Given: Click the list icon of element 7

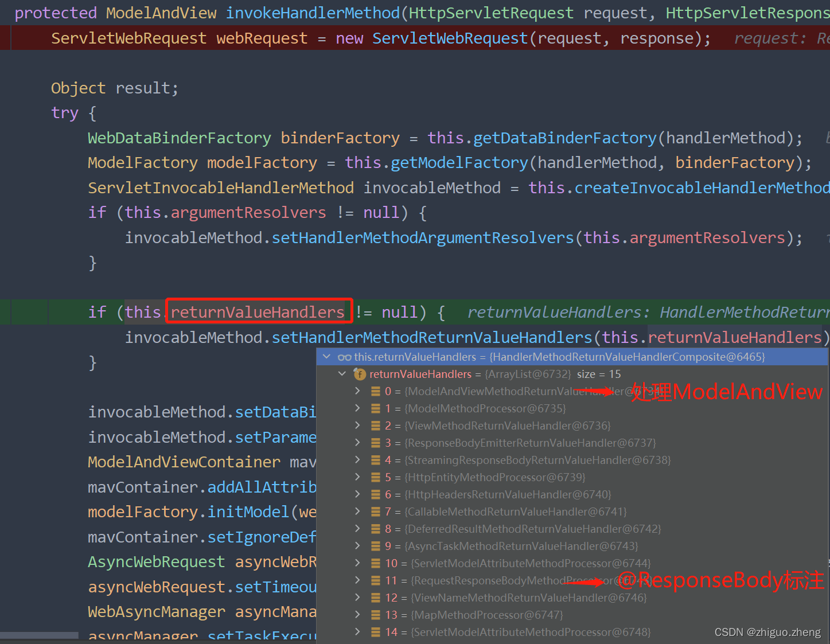Looking at the screenshot, I should pyautogui.click(x=376, y=512).
